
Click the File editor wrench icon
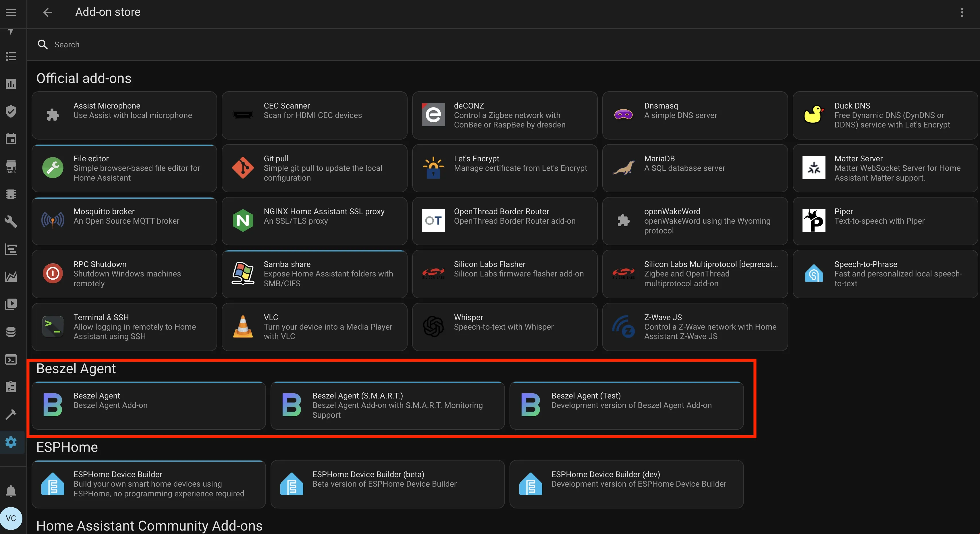(53, 168)
